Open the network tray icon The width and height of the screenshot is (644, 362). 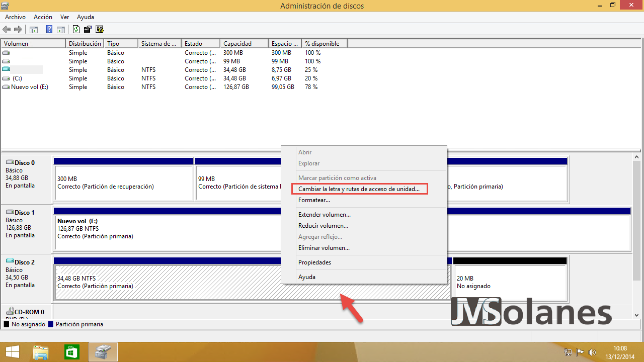568,352
